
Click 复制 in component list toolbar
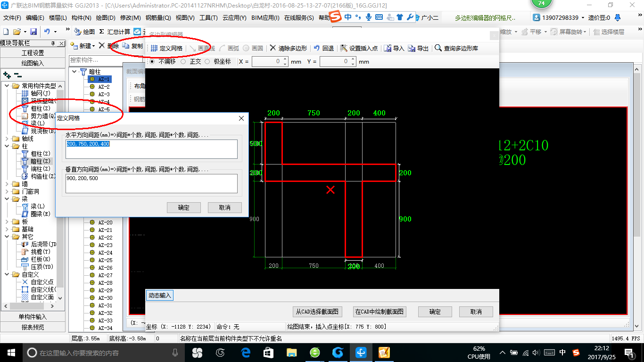(x=133, y=46)
